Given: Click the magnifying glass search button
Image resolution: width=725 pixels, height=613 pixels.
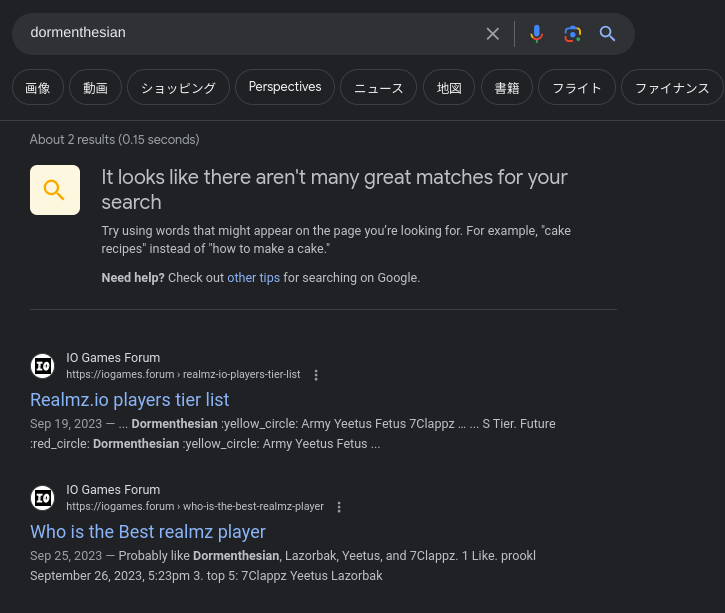Looking at the screenshot, I should coord(607,34).
